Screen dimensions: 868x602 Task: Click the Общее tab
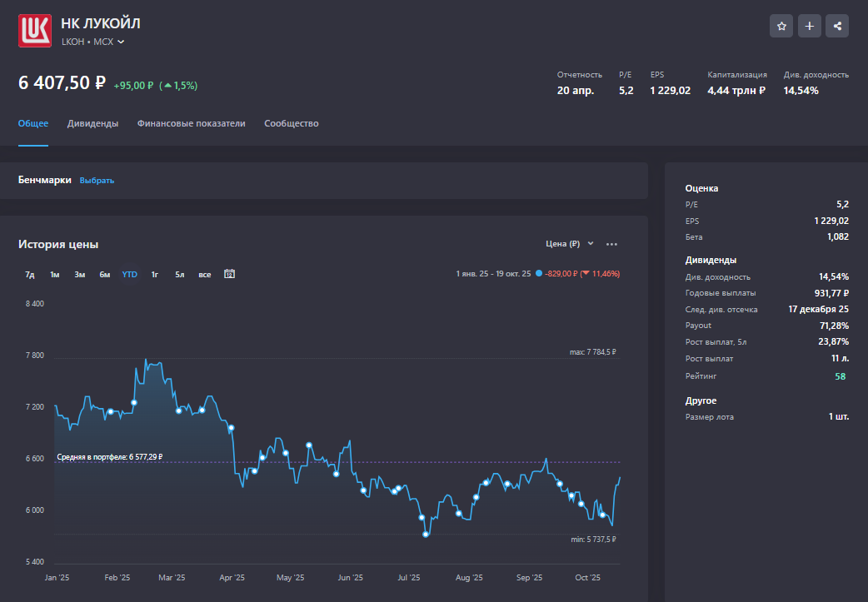coord(33,123)
